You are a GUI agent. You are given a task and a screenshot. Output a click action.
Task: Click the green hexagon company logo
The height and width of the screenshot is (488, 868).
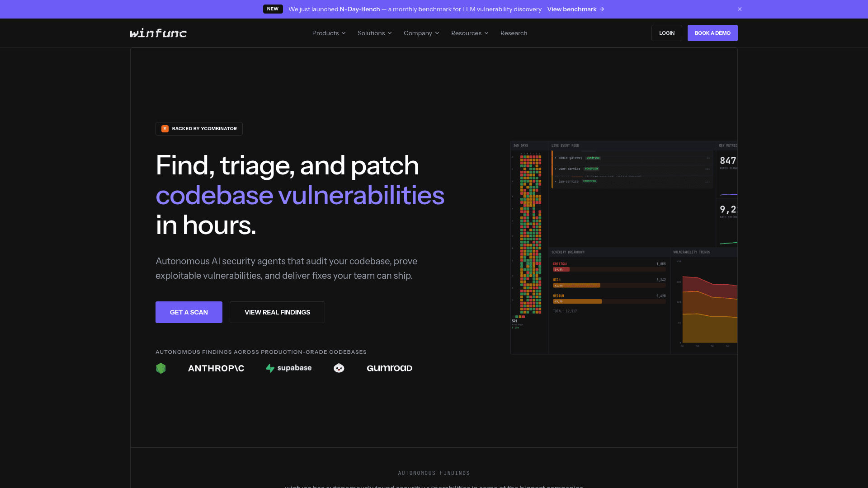click(161, 368)
